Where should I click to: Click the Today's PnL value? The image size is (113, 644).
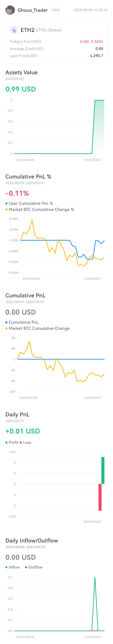coord(92,42)
